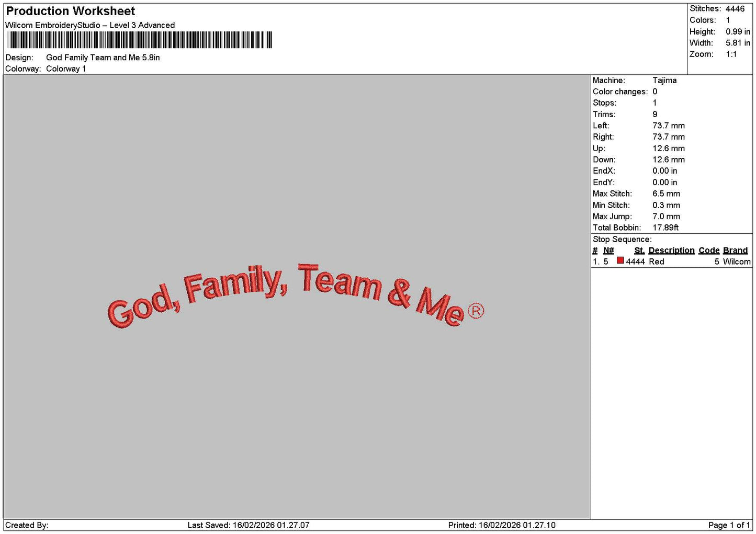
Task: Click the Right value 73.7 mm
Action: tap(669, 137)
